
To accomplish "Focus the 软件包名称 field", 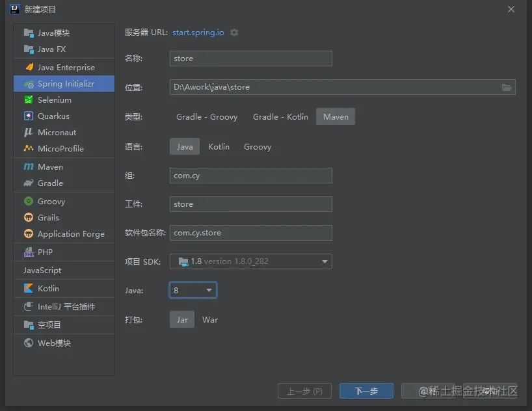I will pos(251,233).
